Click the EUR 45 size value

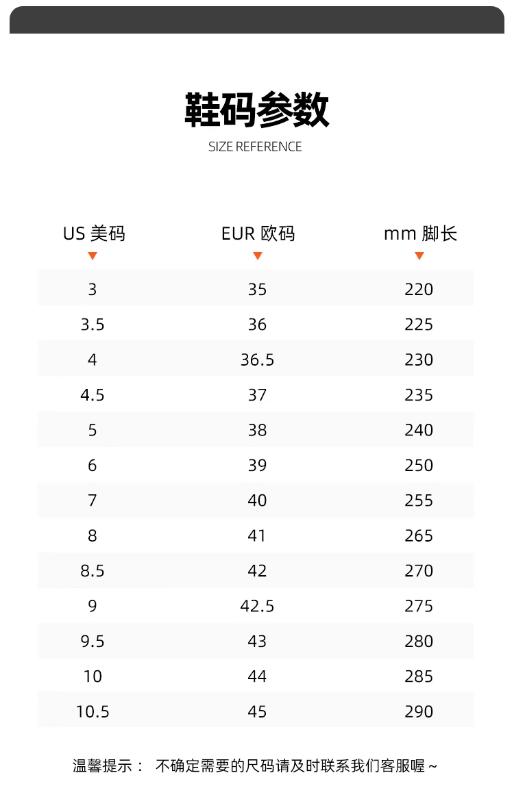click(x=257, y=712)
